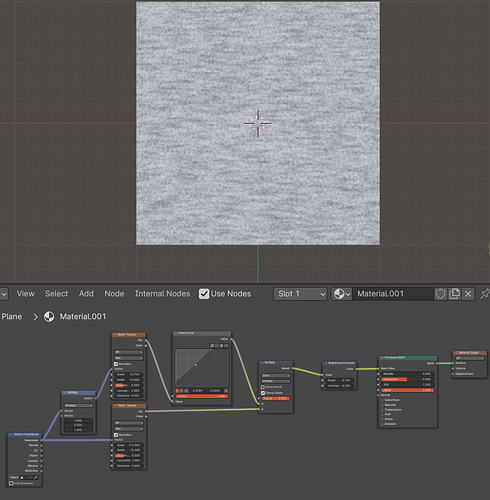Open the target dropdown on Material Output node

tap(470, 358)
